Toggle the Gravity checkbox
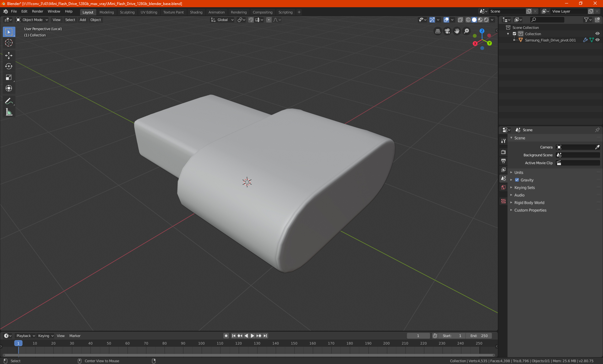The image size is (603, 364). [x=517, y=180]
